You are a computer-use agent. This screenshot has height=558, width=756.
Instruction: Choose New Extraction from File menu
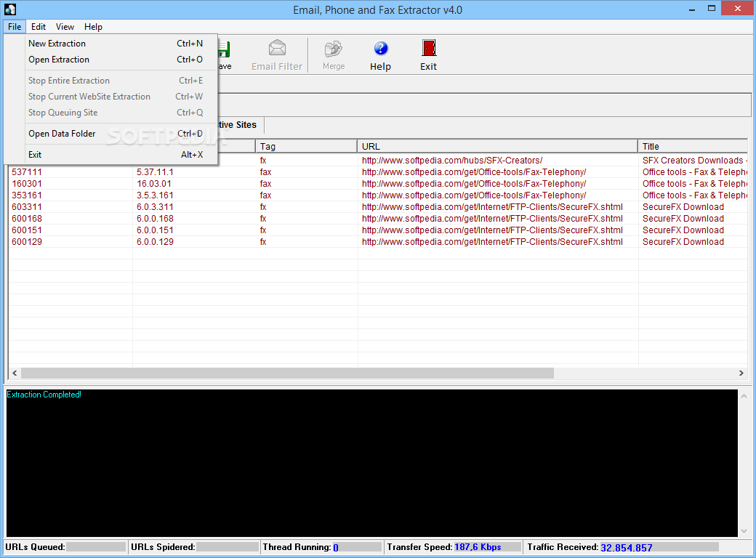point(116,44)
